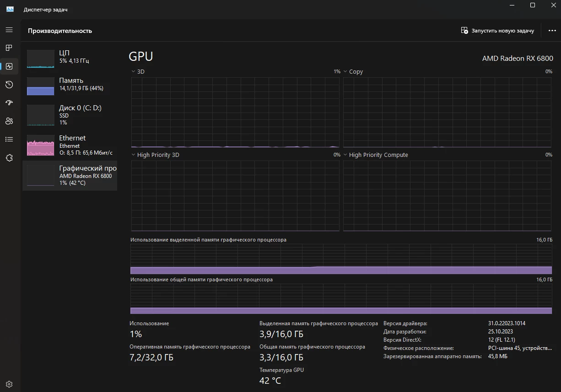
Task: Click the Производительность page title
Action: pos(60,31)
